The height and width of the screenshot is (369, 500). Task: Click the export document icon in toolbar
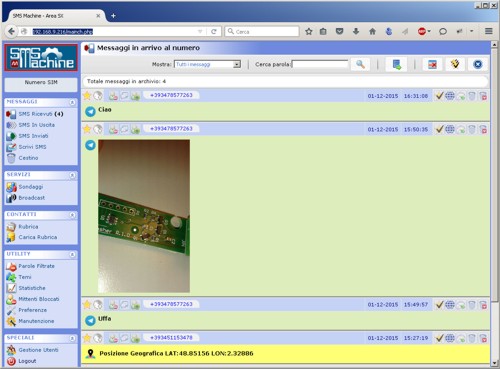[x=397, y=64]
